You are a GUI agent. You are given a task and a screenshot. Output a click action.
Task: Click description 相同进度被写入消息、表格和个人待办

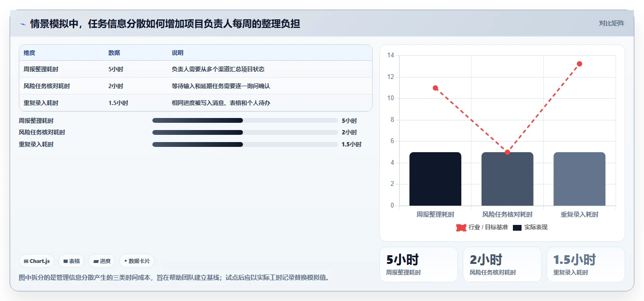pyautogui.click(x=221, y=103)
